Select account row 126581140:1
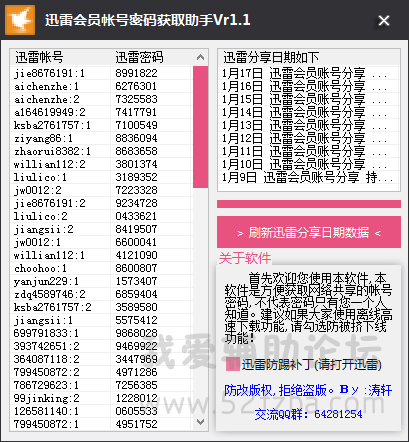This screenshot has width=409, height=442. pos(102,411)
